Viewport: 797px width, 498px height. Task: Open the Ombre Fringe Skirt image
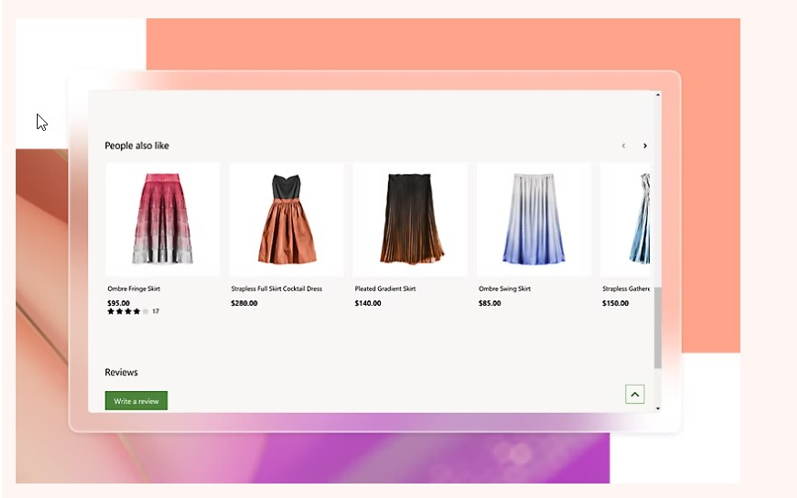point(163,220)
